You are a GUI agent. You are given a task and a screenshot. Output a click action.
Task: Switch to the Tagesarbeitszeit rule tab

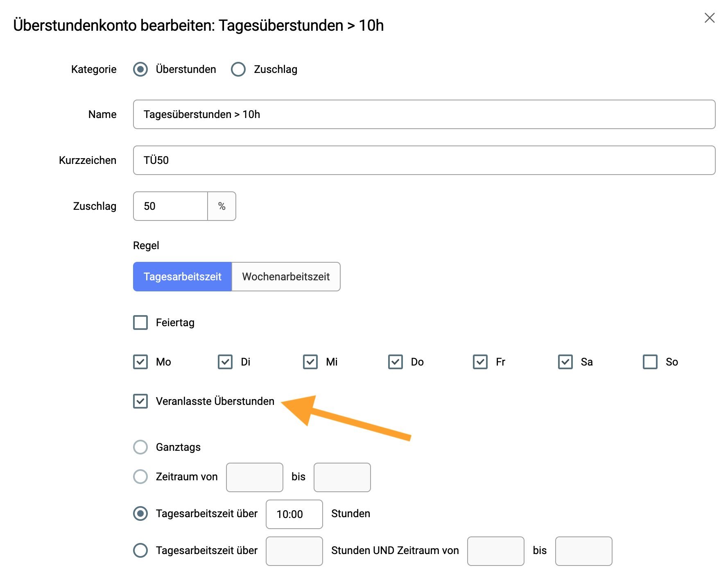182,277
